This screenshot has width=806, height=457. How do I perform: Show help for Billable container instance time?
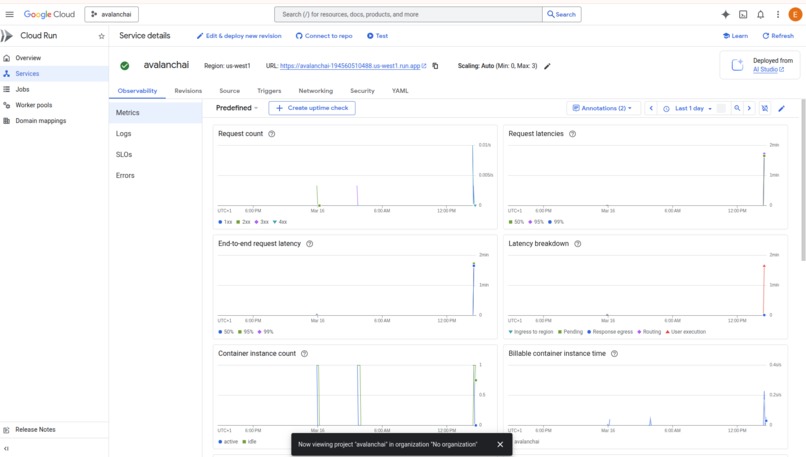614,354
